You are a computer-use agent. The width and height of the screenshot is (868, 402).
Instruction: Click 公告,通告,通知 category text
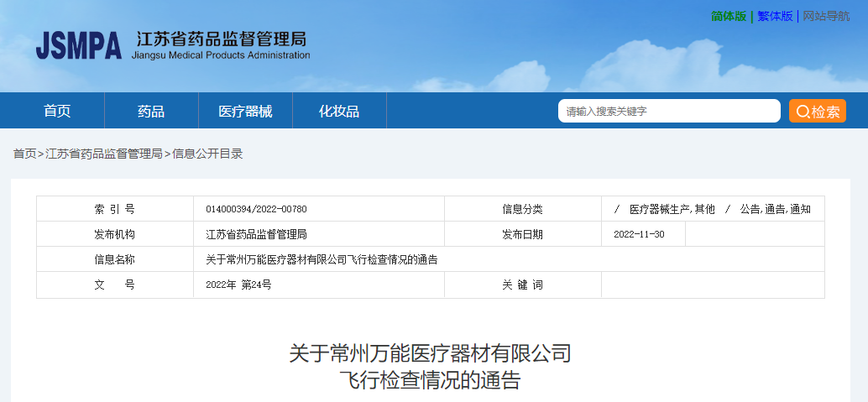775,209
